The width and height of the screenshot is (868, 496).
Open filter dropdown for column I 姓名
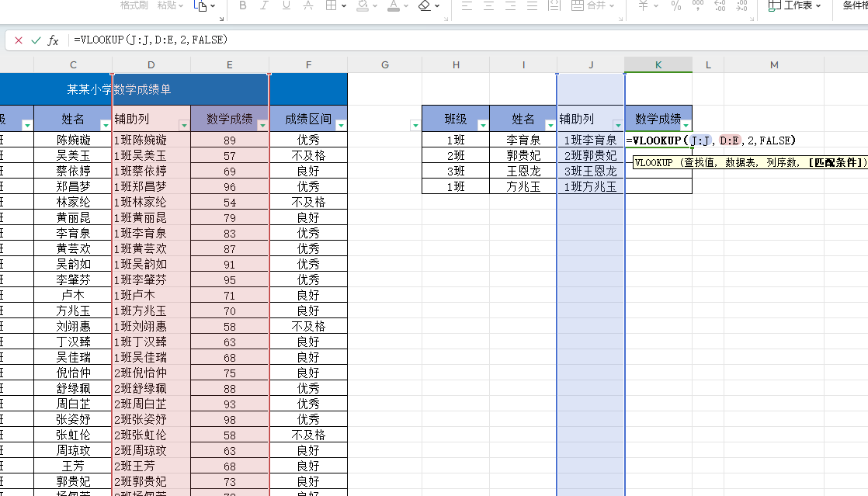tap(550, 126)
